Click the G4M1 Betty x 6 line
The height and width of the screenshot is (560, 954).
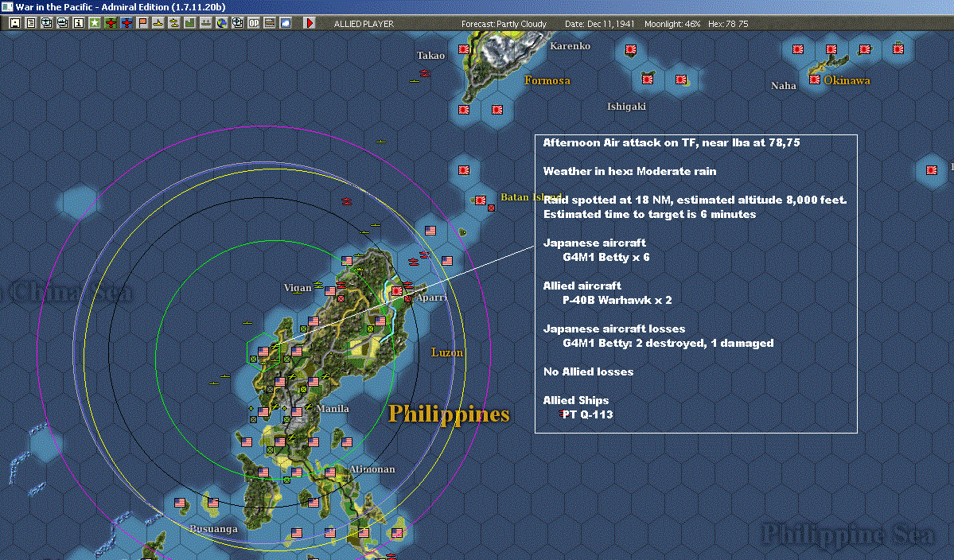coord(606,257)
